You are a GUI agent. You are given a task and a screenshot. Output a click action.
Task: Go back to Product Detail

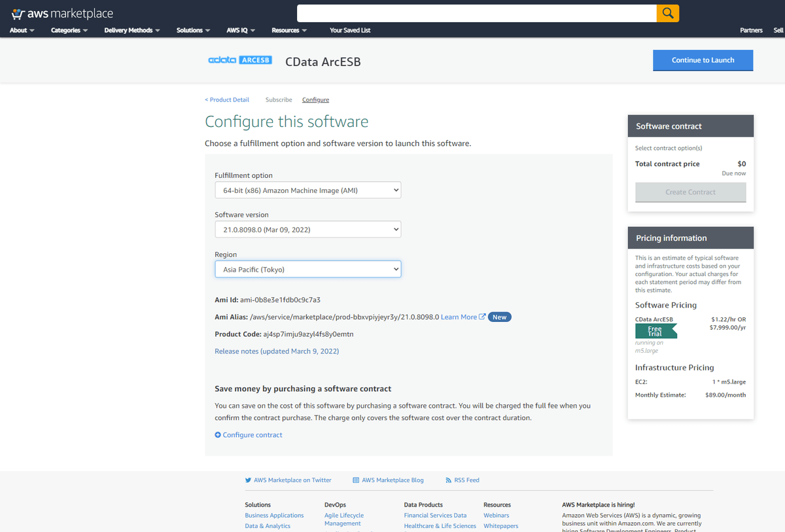click(227, 99)
